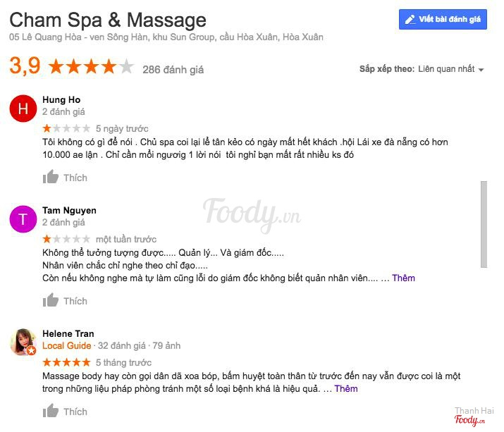Click the Local Guide star badge on avatar
Viewport: 504px width, 432px height.
point(31,351)
